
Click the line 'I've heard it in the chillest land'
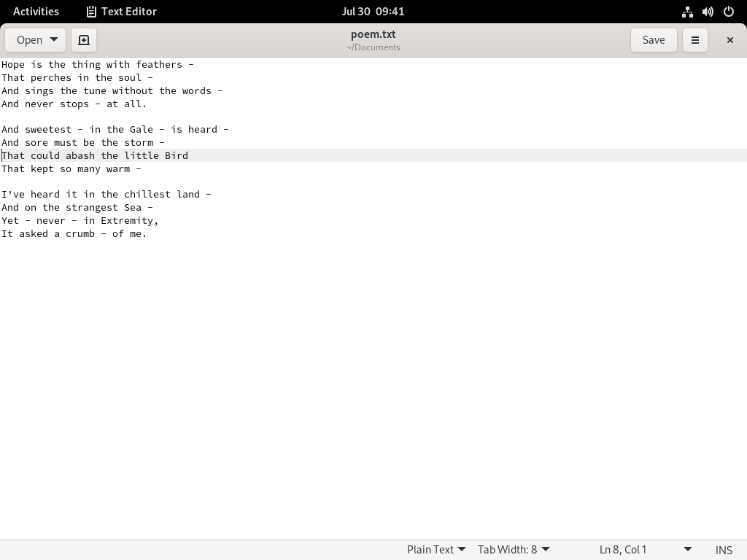click(107, 194)
